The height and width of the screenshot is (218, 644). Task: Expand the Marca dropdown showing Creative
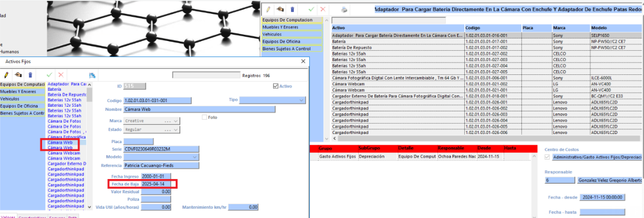176,121
